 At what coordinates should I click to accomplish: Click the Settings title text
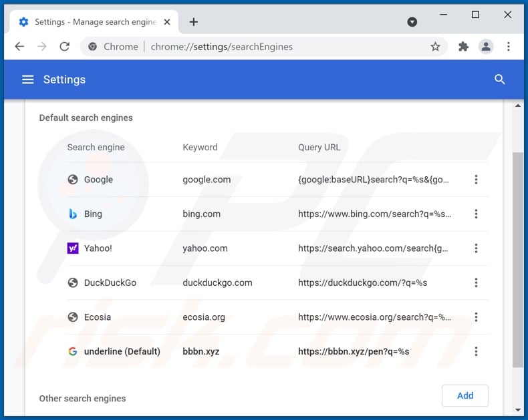tap(64, 79)
